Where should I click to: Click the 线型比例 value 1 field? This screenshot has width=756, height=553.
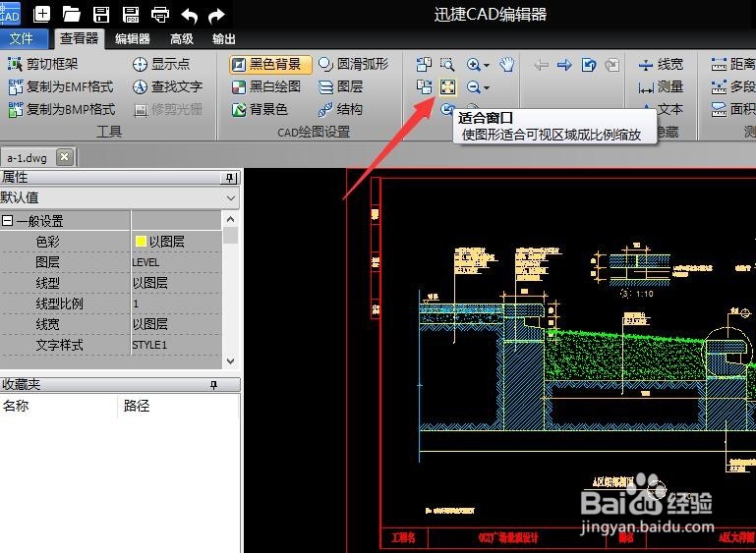point(176,304)
